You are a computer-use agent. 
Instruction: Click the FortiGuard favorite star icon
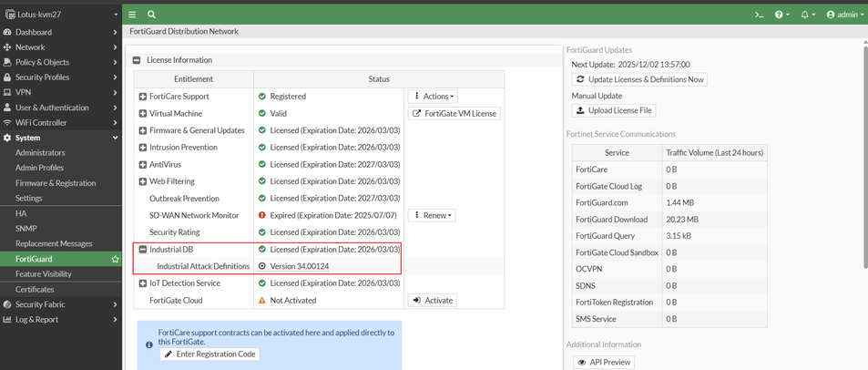click(115, 259)
